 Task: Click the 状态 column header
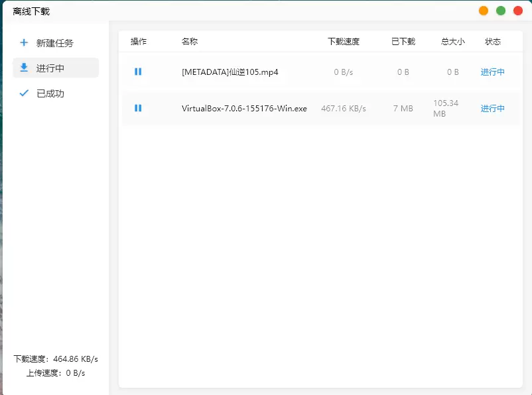[x=493, y=42]
